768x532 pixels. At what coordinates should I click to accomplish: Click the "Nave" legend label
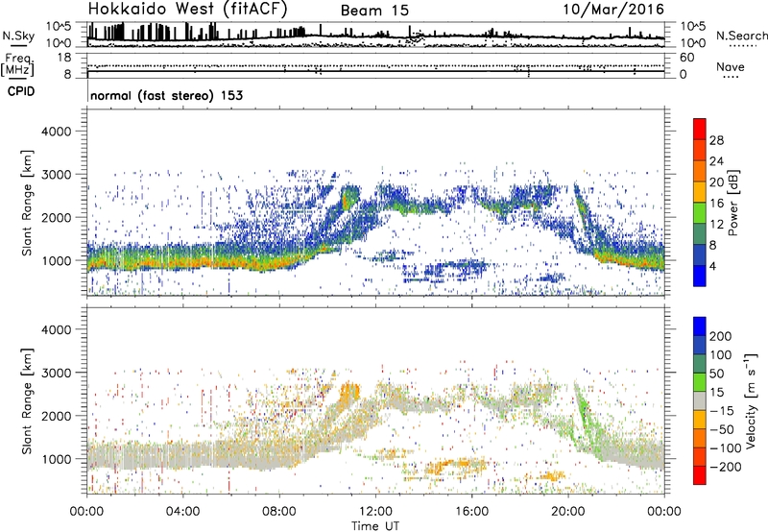(x=731, y=66)
